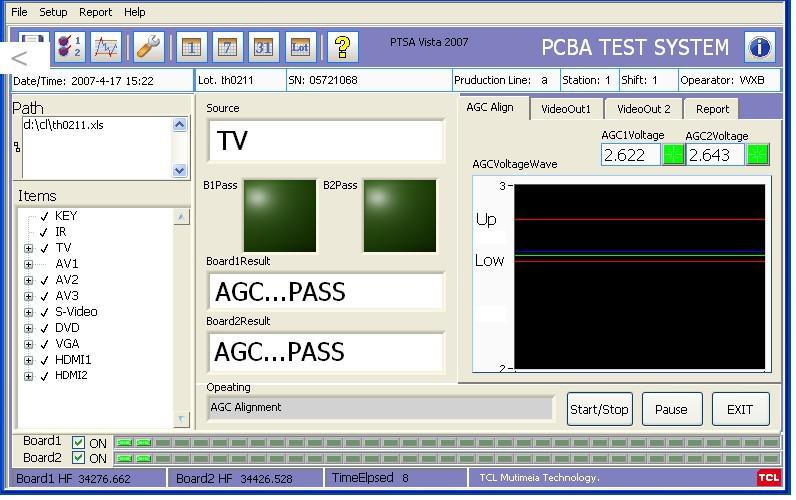Screen dimensions: 796x500
Task: Expand the HDMI1 tree node
Action: (x=29, y=360)
